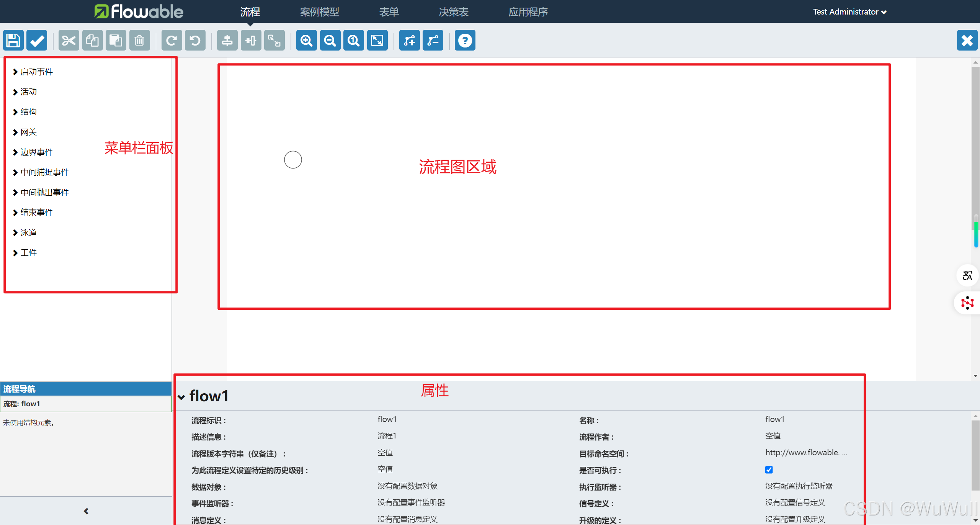Switch to the 表单 tab

click(x=389, y=12)
